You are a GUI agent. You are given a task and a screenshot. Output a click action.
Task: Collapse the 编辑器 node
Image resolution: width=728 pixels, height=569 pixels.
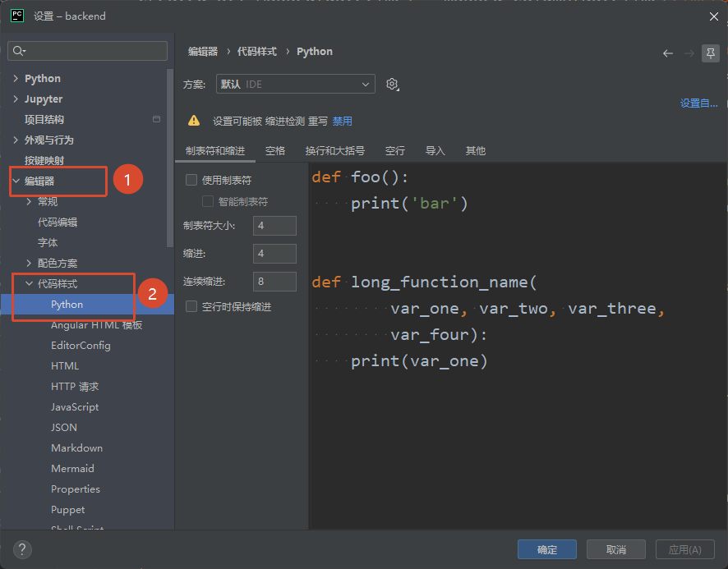[x=16, y=181]
